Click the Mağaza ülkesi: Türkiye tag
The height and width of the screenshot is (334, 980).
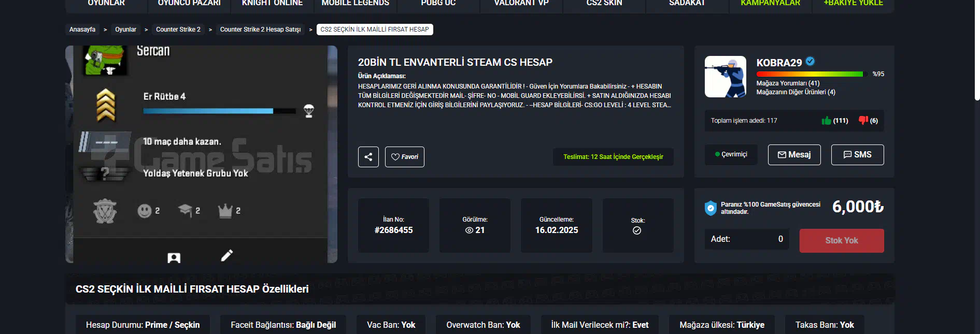(x=722, y=325)
